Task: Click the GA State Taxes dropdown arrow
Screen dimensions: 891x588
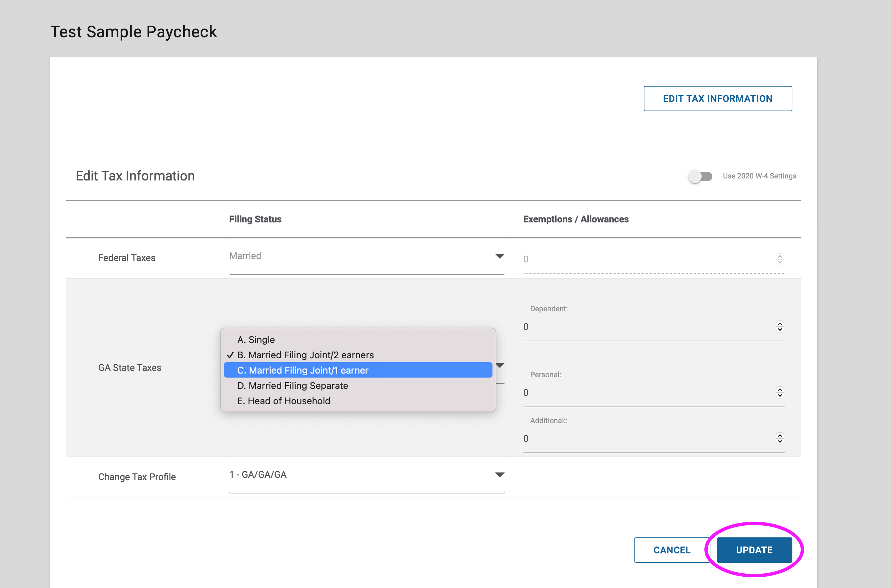Action: 500,365
